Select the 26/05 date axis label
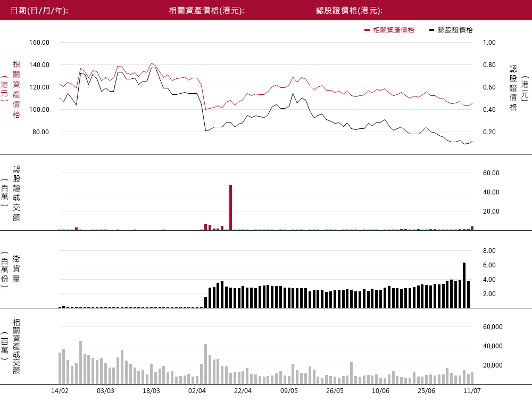 coord(335,391)
